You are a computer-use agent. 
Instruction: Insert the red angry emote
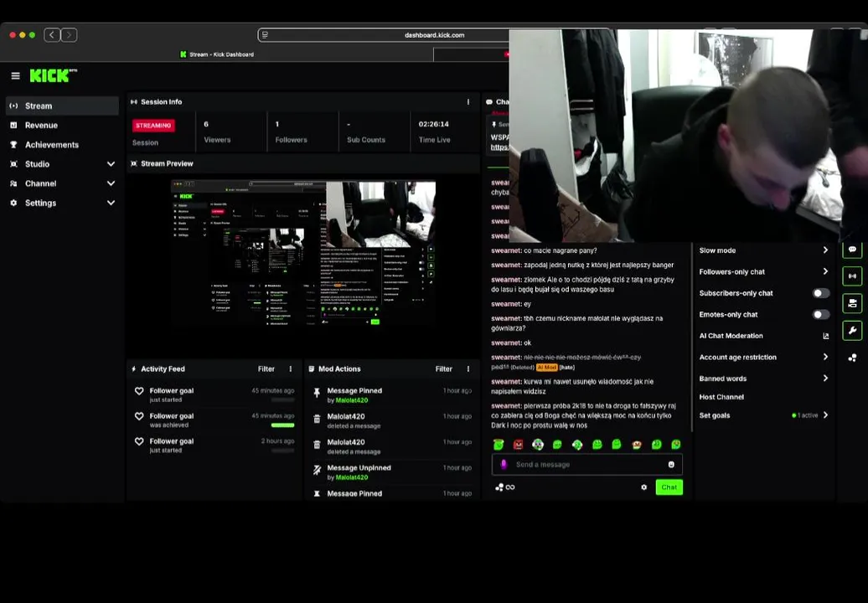518,444
